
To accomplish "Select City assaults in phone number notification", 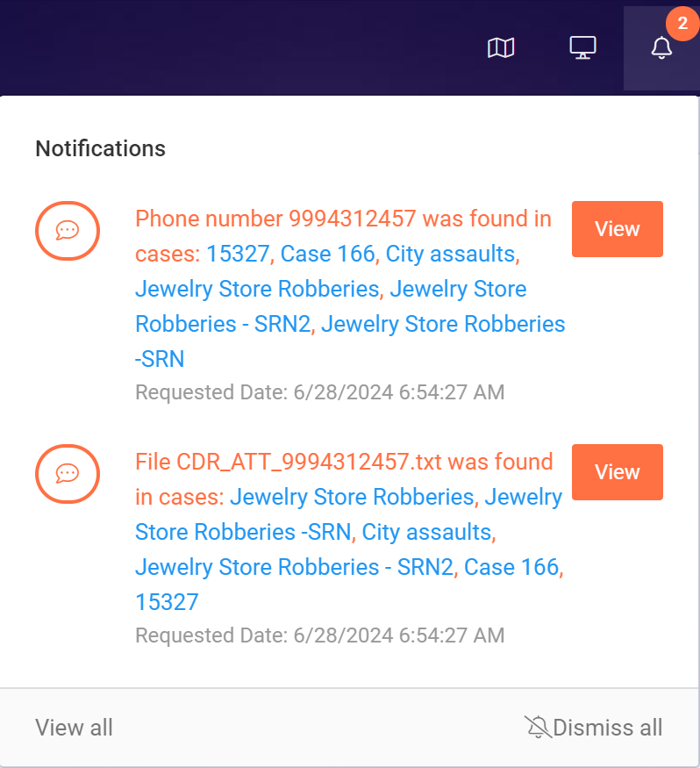I will click(450, 254).
